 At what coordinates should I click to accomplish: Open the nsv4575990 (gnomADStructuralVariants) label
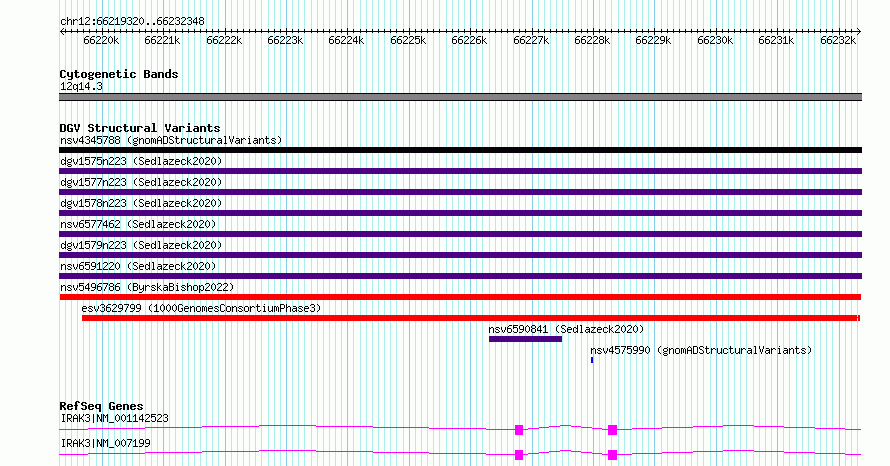(701, 350)
